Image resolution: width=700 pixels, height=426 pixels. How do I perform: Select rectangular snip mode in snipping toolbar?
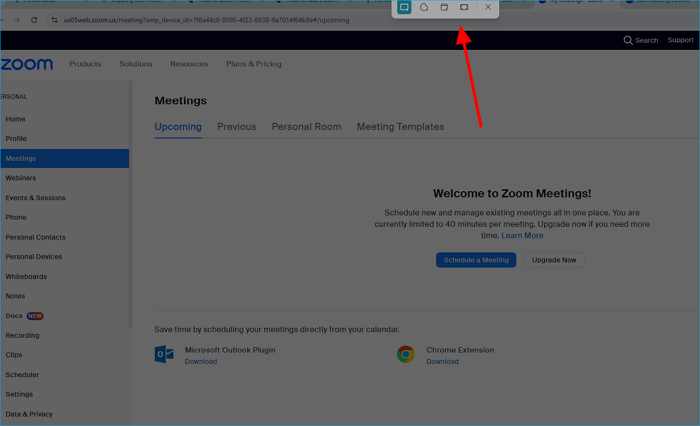tap(404, 7)
